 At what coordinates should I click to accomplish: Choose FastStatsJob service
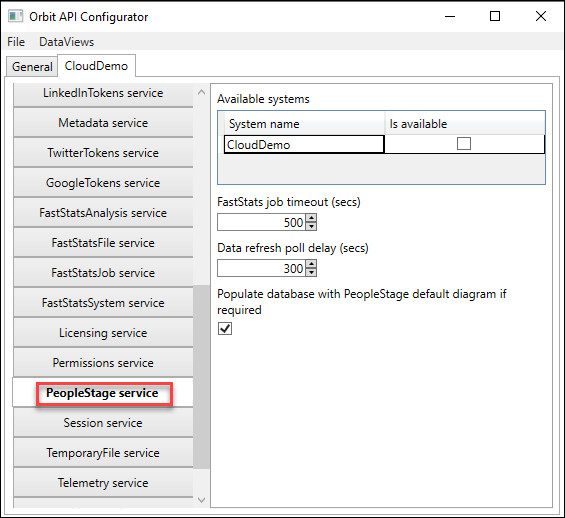pyautogui.click(x=103, y=272)
